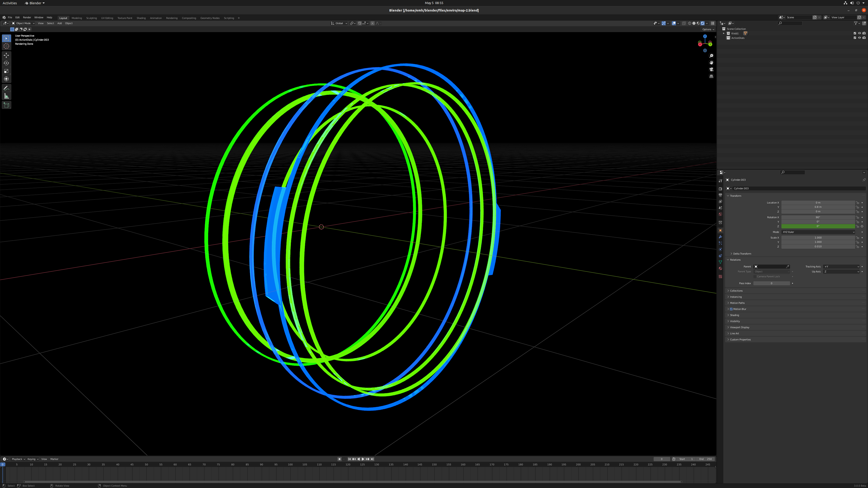Open the Render properties tab

tap(720, 189)
